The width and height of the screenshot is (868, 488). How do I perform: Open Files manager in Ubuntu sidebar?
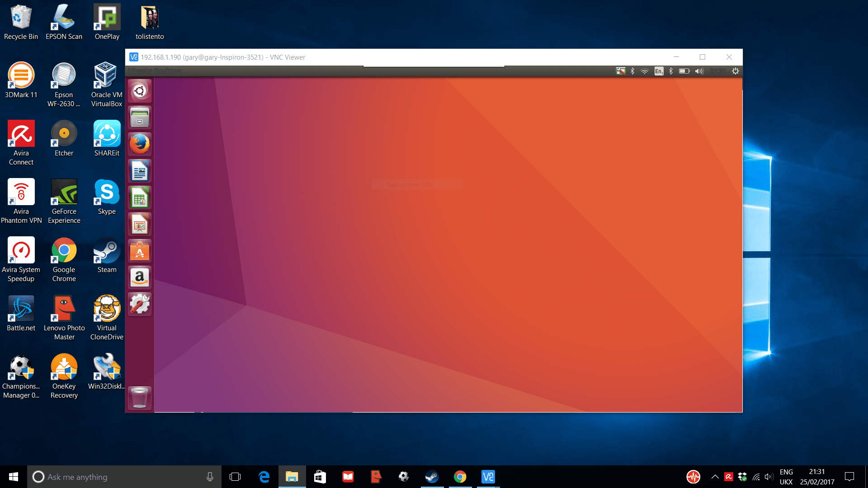[140, 118]
